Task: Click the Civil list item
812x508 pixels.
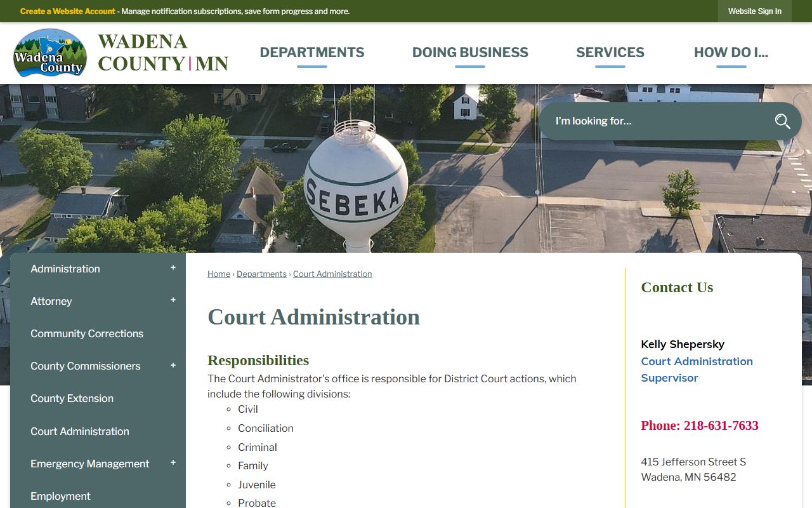Action: [248, 409]
